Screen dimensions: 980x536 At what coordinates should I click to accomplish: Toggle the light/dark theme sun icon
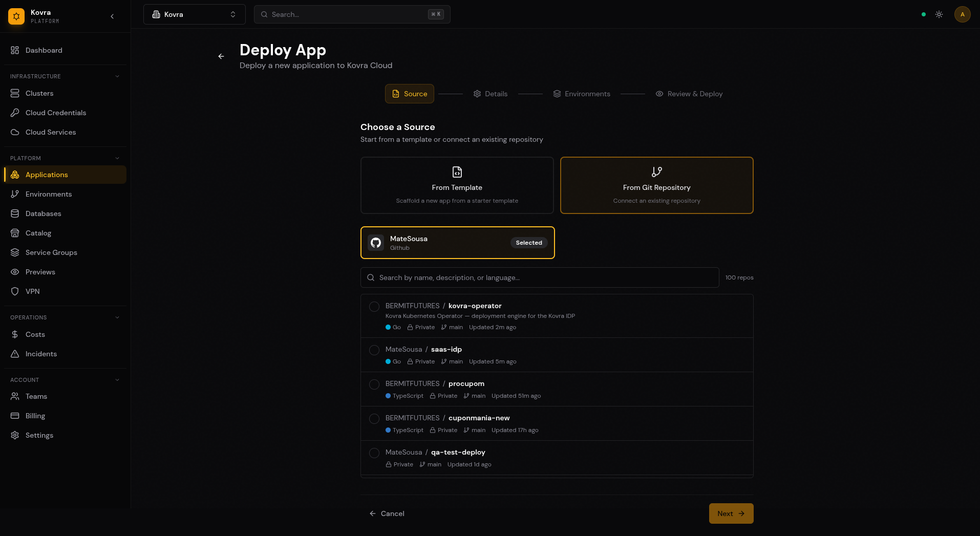(x=939, y=14)
